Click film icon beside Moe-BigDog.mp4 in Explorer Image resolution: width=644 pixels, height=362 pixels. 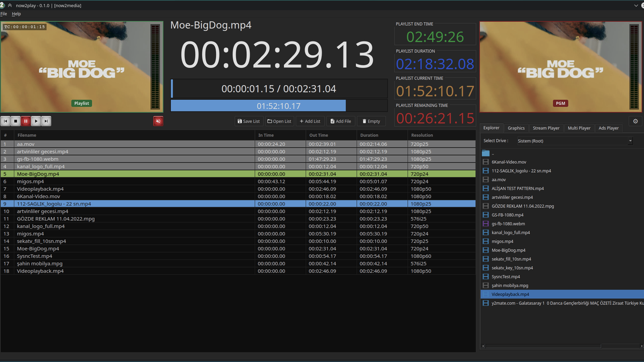click(x=486, y=250)
